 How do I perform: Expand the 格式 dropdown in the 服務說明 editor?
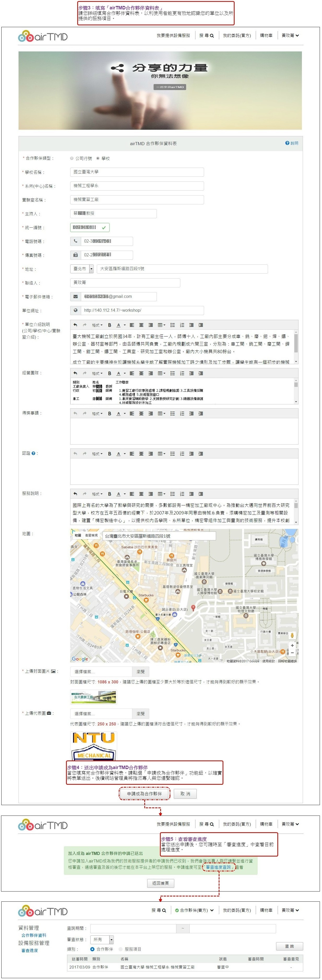(97, 494)
